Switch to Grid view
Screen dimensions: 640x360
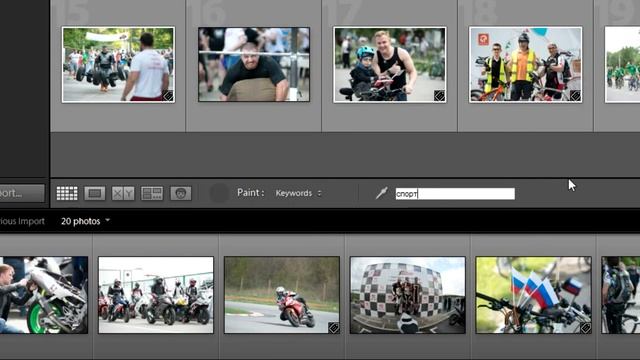67,193
